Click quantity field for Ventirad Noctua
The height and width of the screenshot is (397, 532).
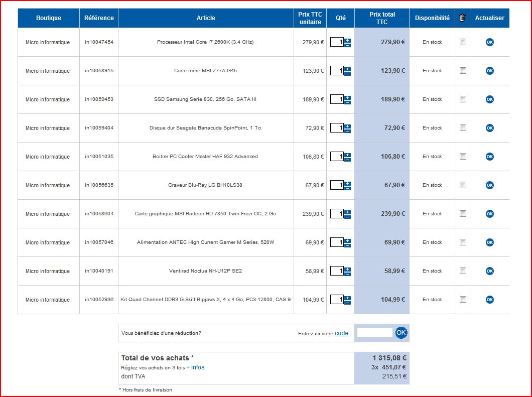pos(337,271)
